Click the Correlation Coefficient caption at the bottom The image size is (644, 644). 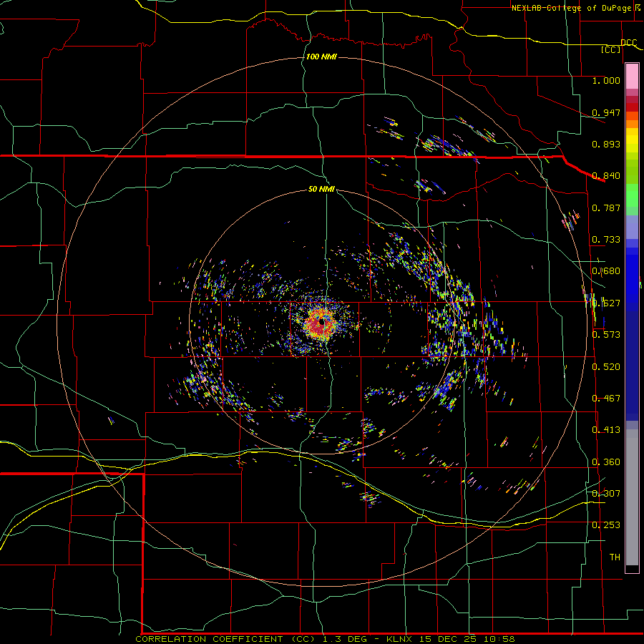(x=325, y=639)
